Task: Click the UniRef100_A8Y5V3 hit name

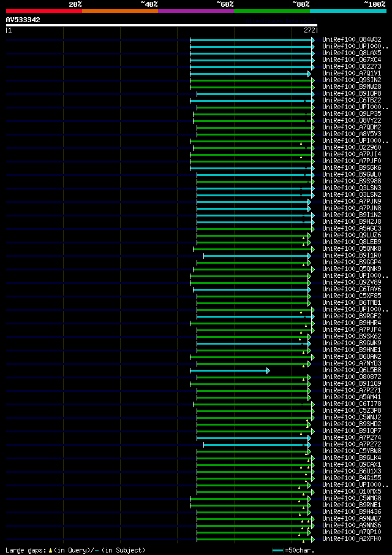Action: tap(352, 134)
